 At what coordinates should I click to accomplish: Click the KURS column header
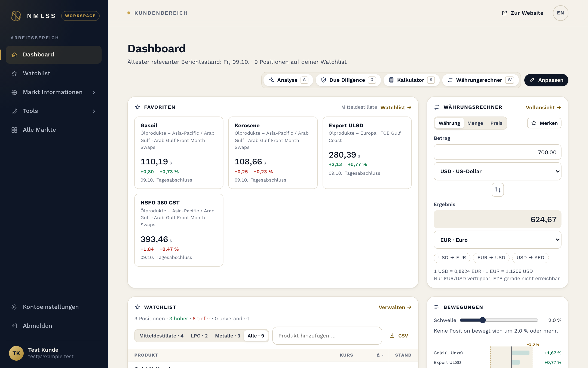pyautogui.click(x=347, y=355)
